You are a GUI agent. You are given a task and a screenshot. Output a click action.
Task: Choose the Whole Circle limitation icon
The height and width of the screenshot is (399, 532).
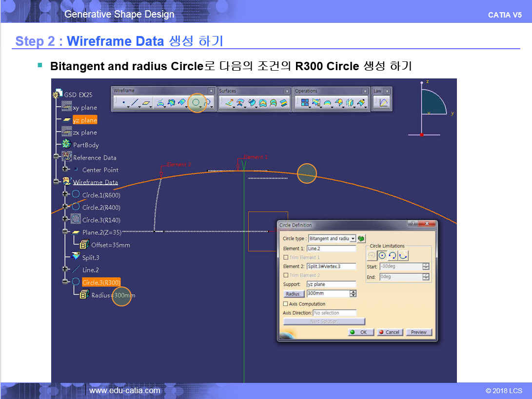(x=382, y=255)
